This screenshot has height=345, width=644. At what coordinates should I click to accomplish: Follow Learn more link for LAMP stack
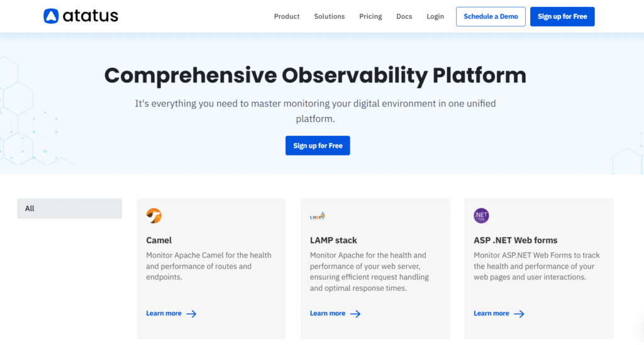pos(328,314)
